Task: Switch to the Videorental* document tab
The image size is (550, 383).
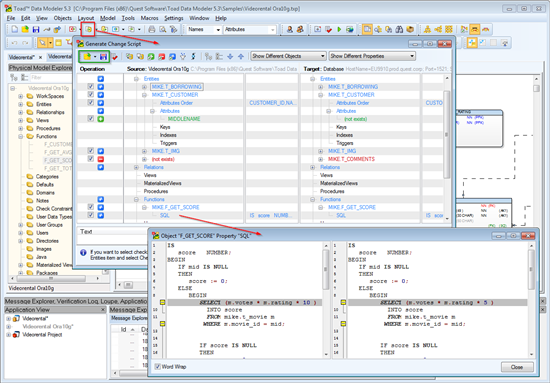Action: [21, 57]
